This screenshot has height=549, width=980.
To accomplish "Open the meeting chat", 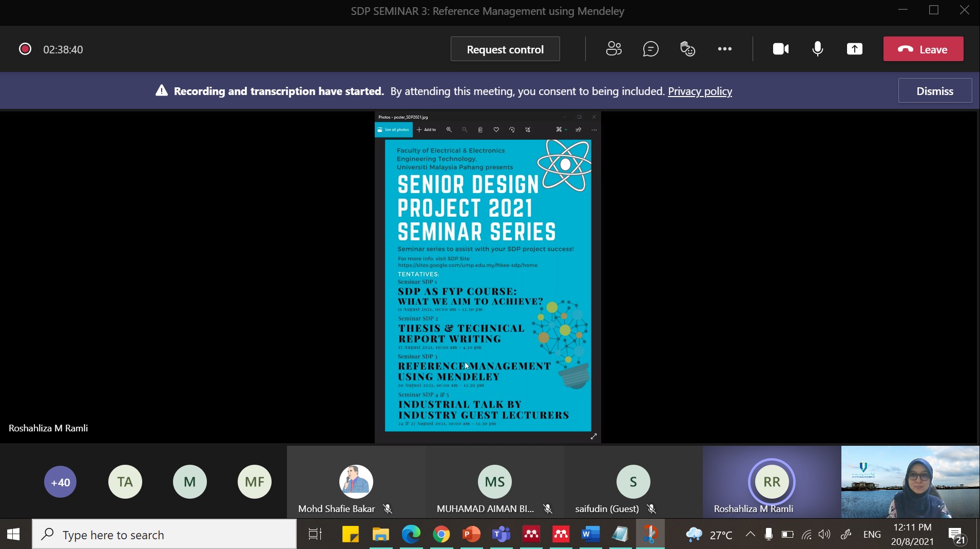I will [x=651, y=49].
